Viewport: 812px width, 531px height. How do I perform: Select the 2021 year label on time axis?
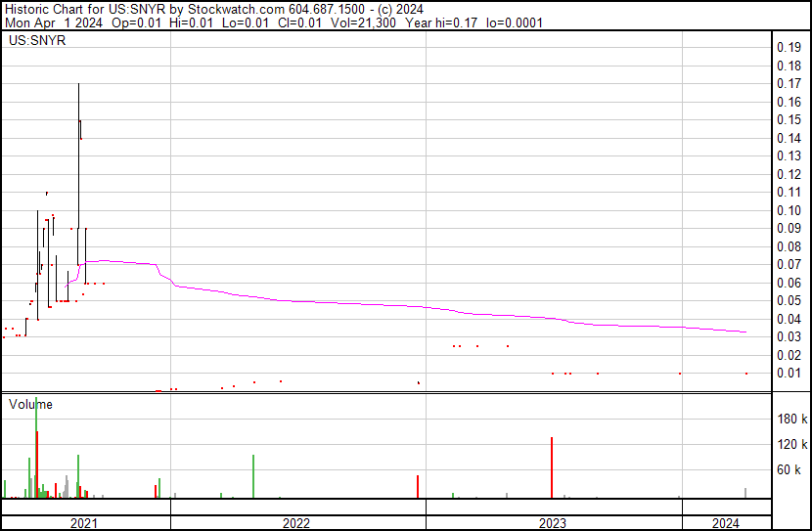pos(85,523)
